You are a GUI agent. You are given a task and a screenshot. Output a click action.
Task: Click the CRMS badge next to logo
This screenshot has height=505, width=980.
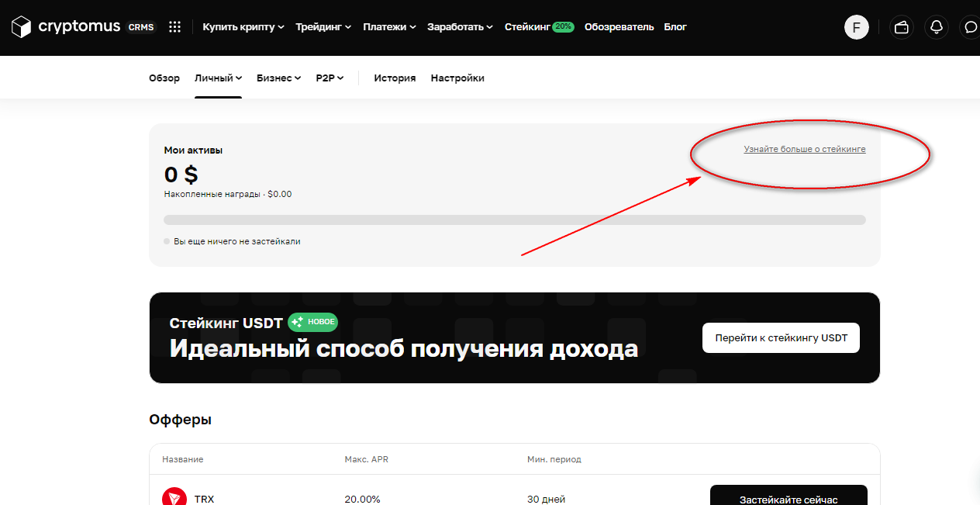(x=141, y=27)
